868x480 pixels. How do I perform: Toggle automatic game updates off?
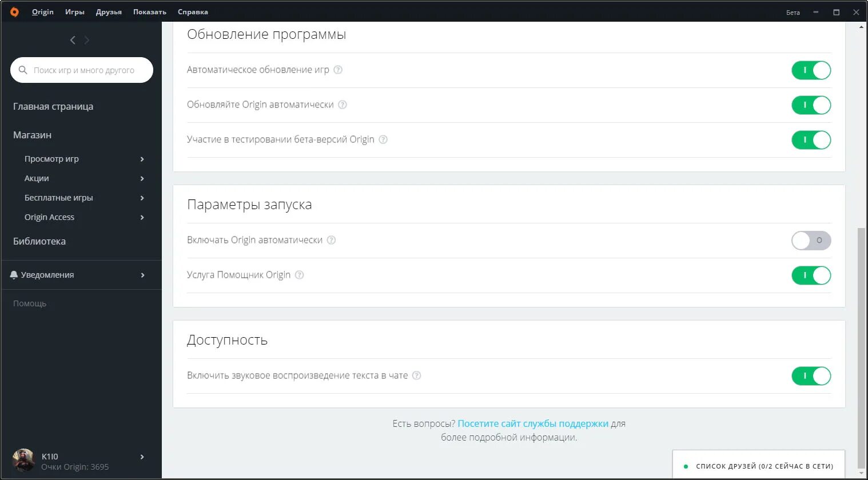(811, 70)
